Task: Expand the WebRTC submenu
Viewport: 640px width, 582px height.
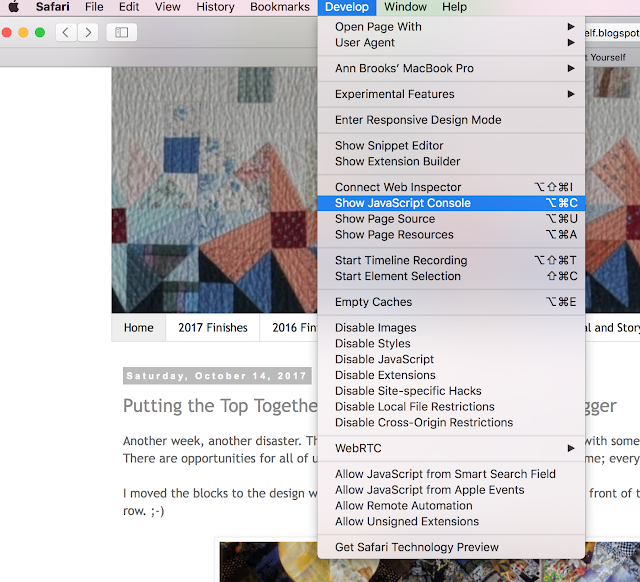Action: 451,448
